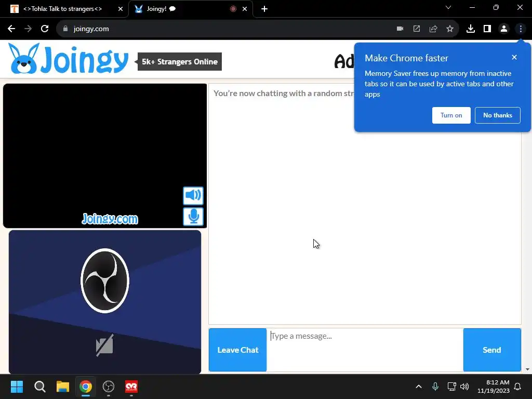Turn on Chrome Memory Saver
Screen dimensions: 532x399
[x=451, y=115]
